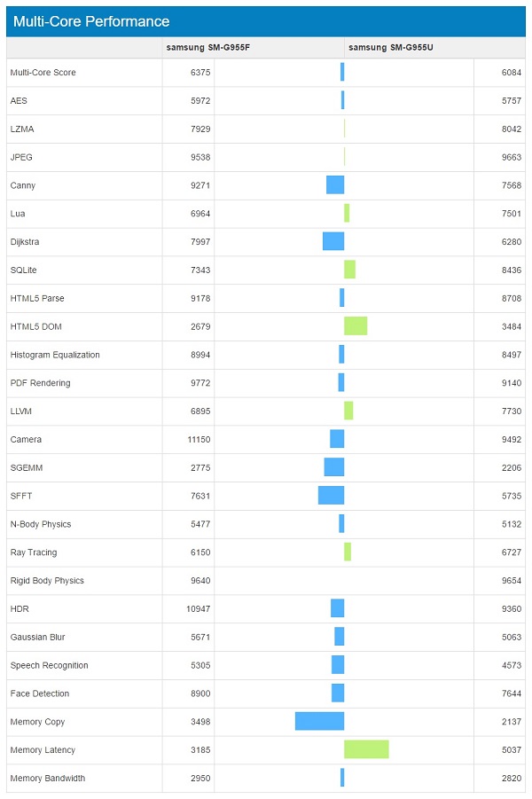Click the Memory Latency score 5037
This screenshot has width=532, height=799.
pos(510,750)
